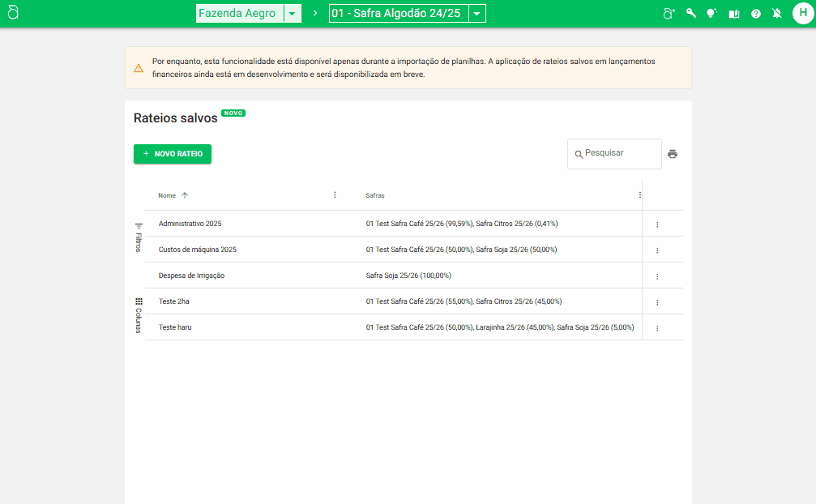
Task: Click the muted notifications bell icon
Action: (777, 14)
